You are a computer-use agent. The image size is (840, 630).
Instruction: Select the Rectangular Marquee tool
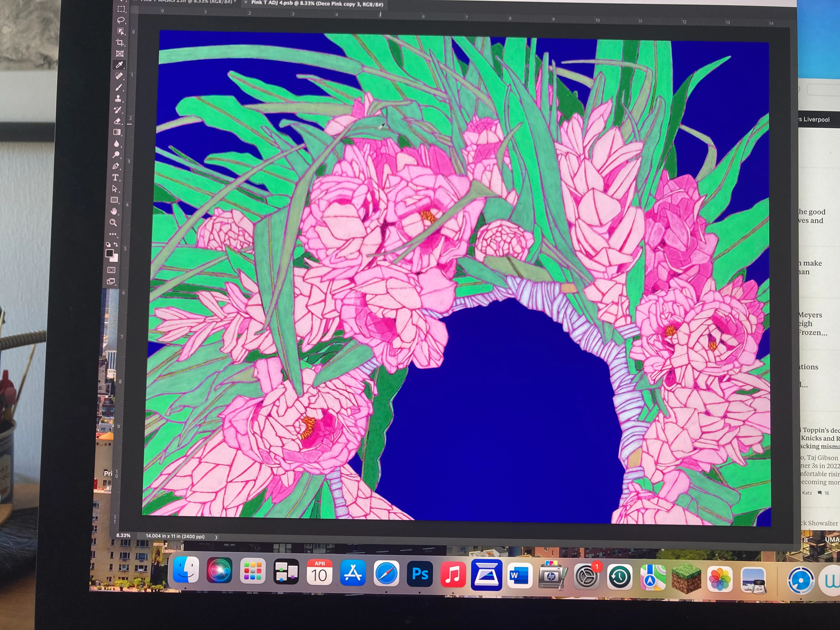(121, 9)
